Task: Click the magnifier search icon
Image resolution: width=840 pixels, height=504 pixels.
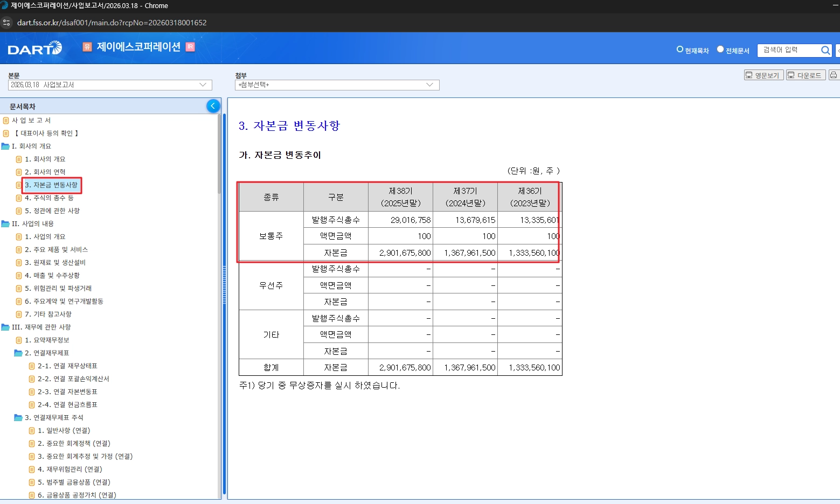Action: click(x=825, y=50)
